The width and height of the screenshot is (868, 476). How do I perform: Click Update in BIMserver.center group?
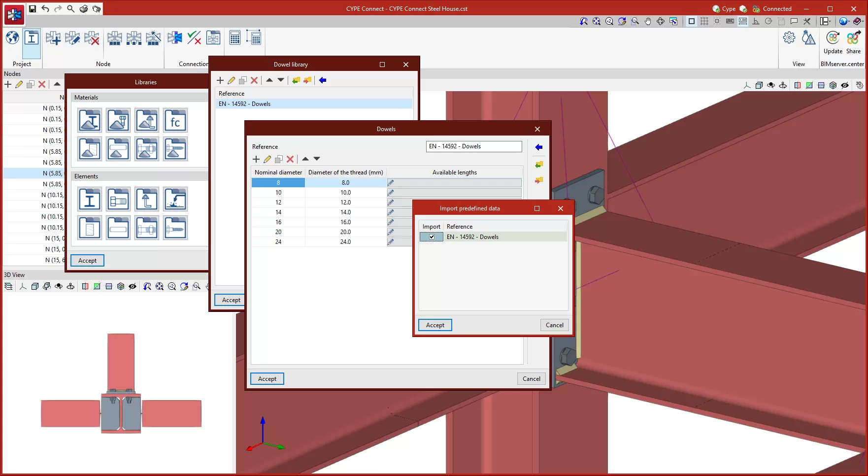(833, 42)
